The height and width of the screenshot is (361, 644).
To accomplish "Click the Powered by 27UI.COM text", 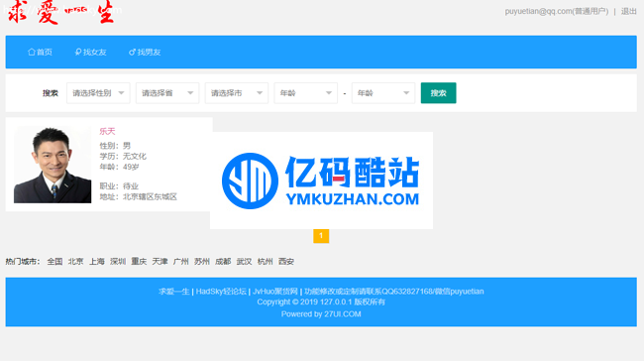I will 321,314.
